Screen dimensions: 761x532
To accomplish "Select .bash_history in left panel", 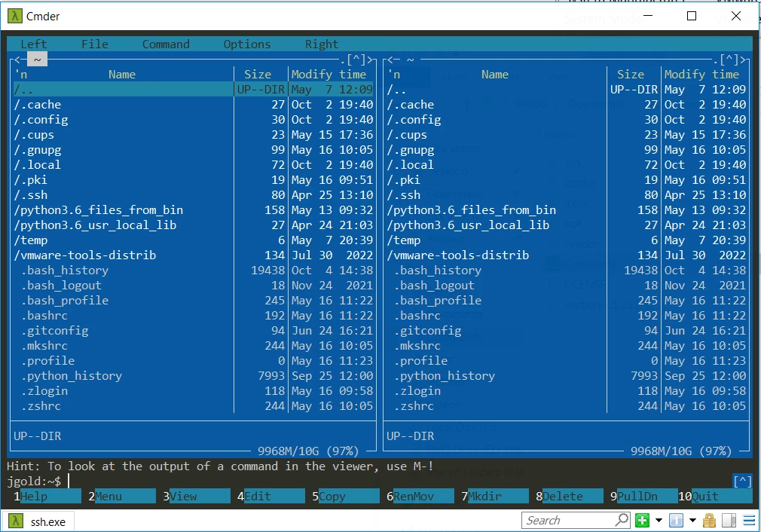I will [x=193, y=270].
